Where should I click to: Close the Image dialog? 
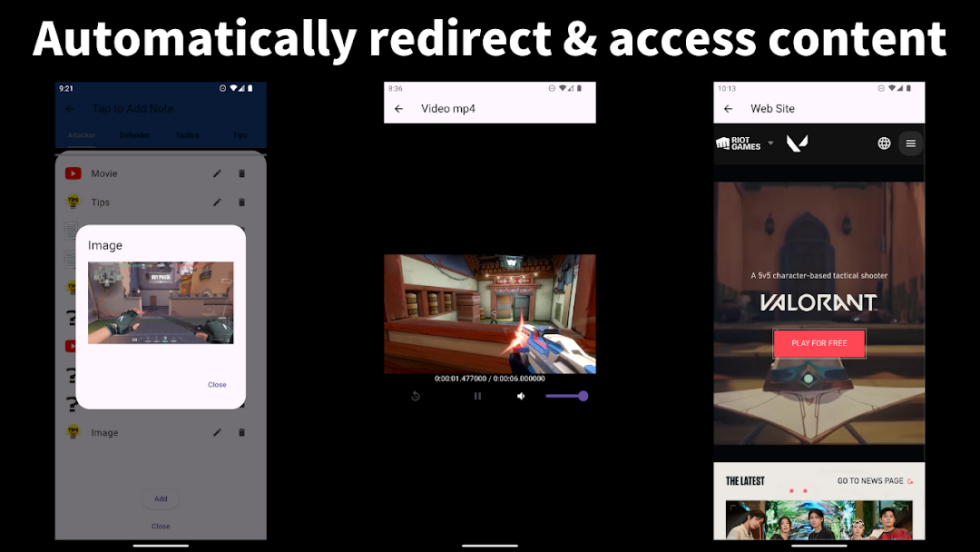point(217,384)
